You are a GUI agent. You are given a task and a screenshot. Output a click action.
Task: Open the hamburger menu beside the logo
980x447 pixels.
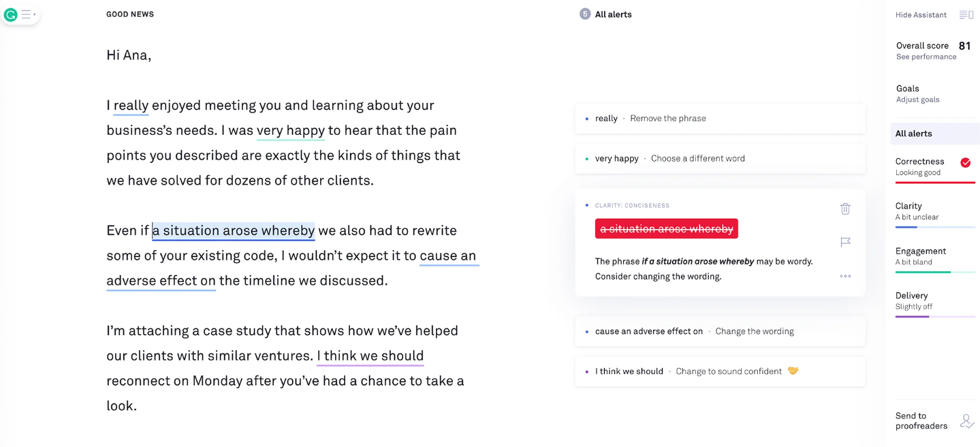pyautogui.click(x=27, y=14)
